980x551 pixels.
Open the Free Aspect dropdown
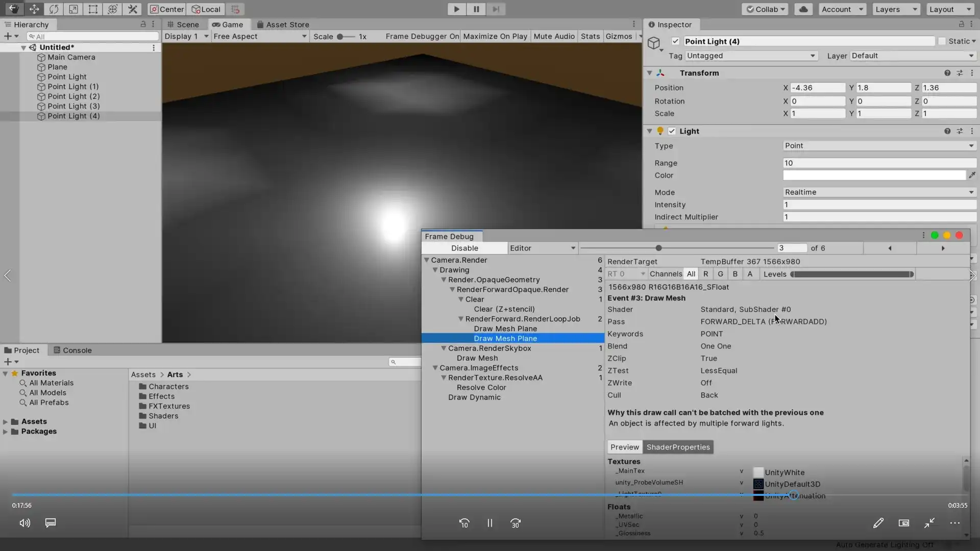point(259,36)
